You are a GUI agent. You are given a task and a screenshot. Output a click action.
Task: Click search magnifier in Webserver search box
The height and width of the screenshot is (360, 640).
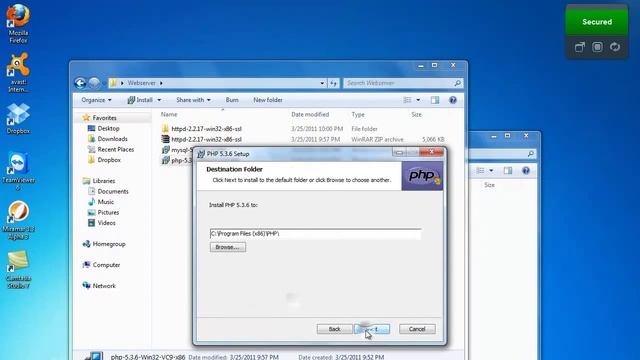[x=458, y=83]
